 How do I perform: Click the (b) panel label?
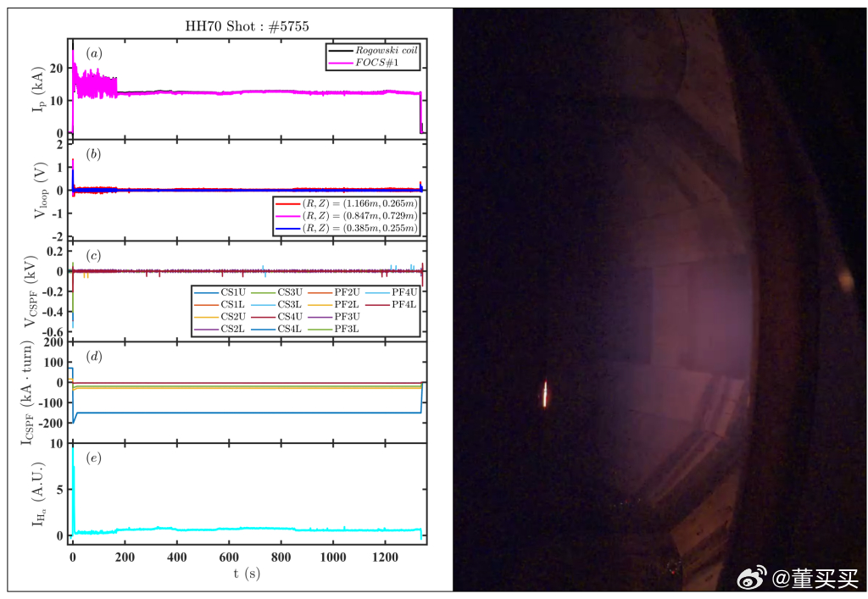(93, 154)
